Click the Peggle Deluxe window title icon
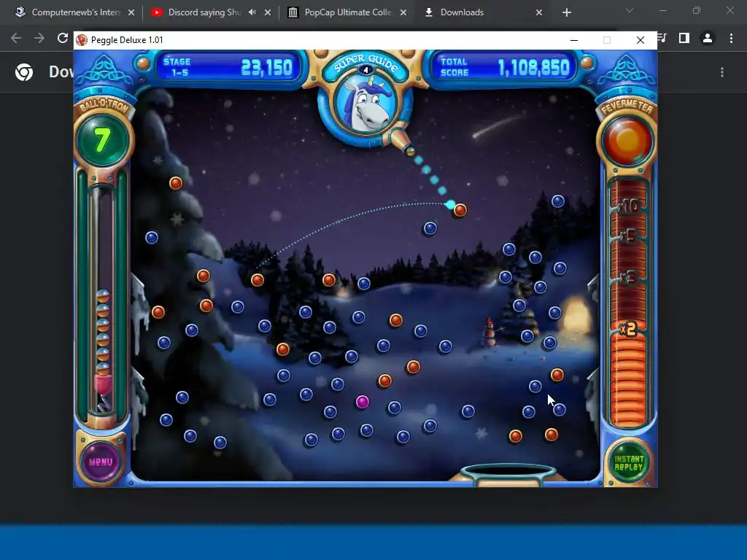This screenshot has height=560, width=747. (x=82, y=40)
